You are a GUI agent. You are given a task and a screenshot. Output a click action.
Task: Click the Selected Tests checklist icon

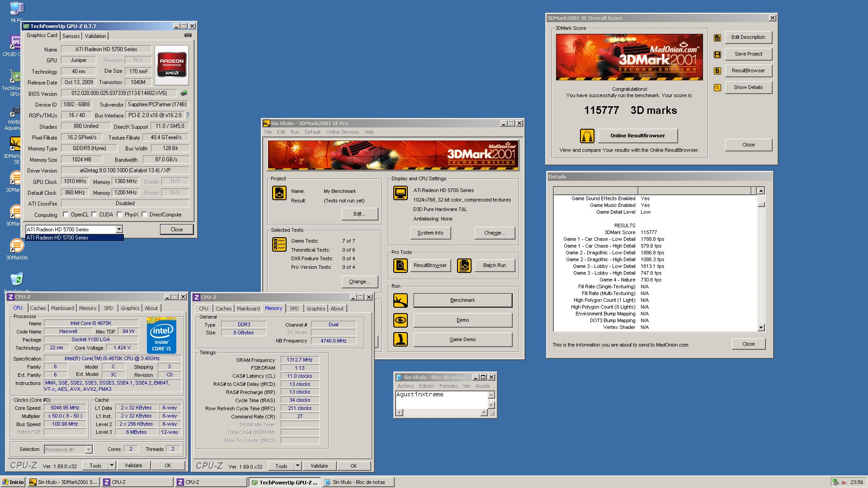click(279, 244)
